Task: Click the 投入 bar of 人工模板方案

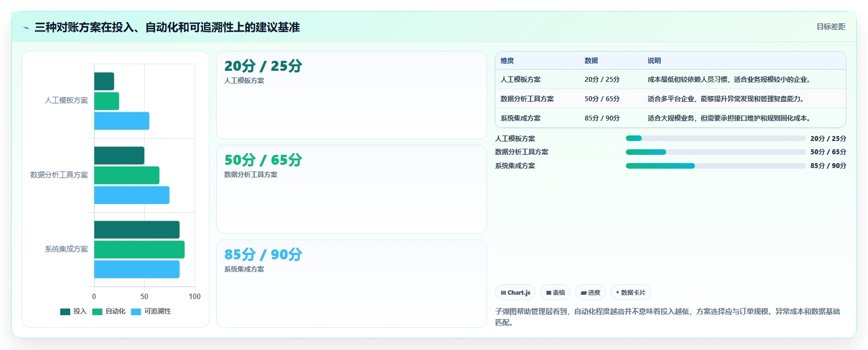Action: click(104, 81)
